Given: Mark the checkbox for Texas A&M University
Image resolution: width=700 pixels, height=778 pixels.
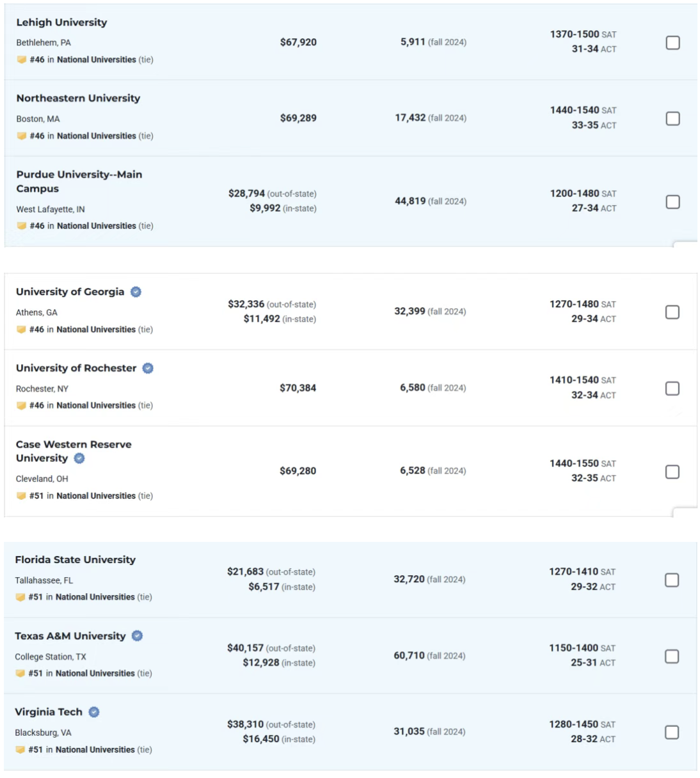Looking at the screenshot, I should 671,656.
